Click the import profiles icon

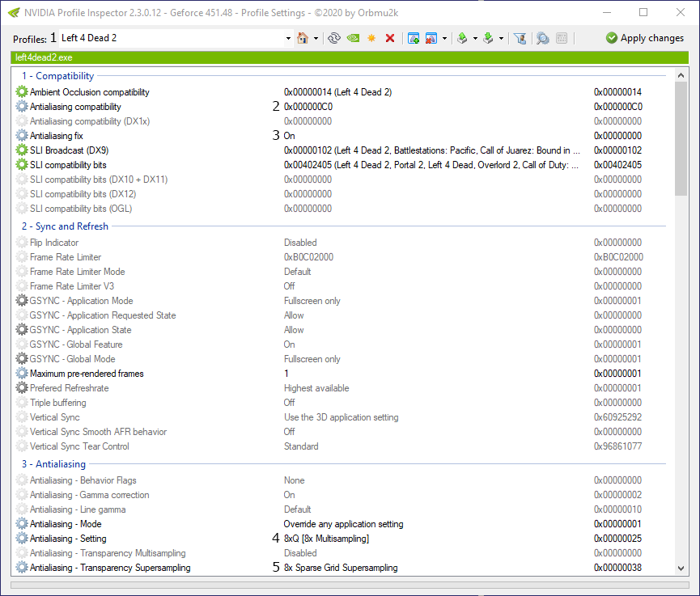[489, 38]
